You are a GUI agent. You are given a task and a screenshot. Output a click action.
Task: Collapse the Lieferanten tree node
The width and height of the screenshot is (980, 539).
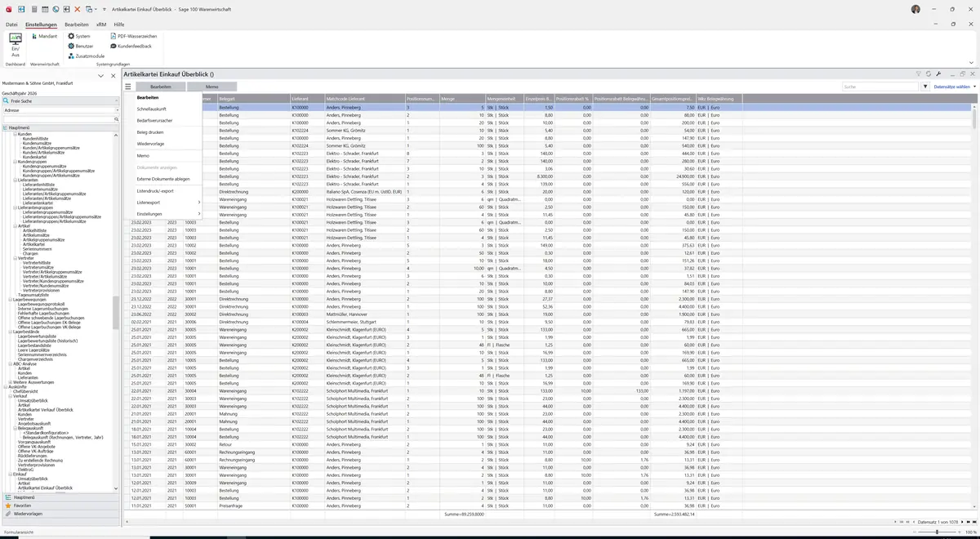[15, 180]
